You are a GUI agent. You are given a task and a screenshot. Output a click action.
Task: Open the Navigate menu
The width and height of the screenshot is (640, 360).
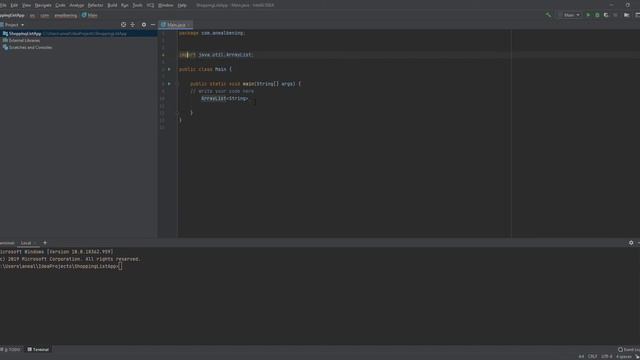[x=43, y=5]
